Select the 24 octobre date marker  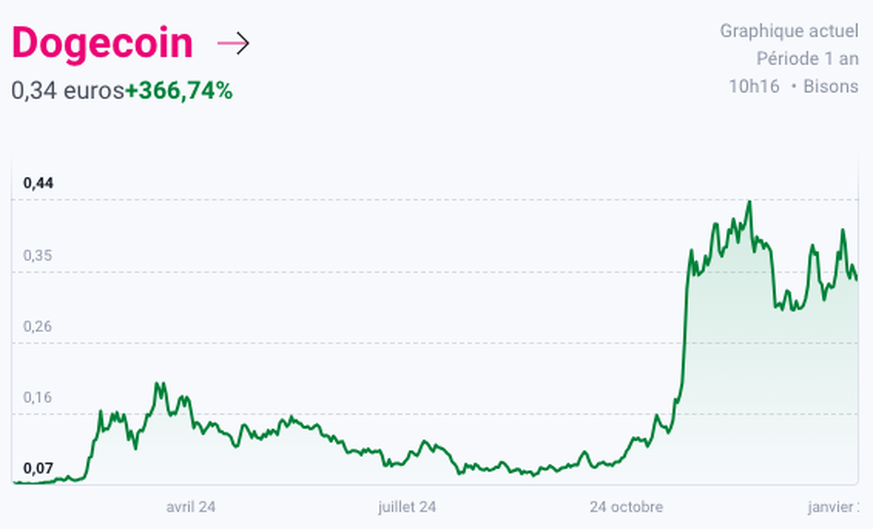[627, 507]
